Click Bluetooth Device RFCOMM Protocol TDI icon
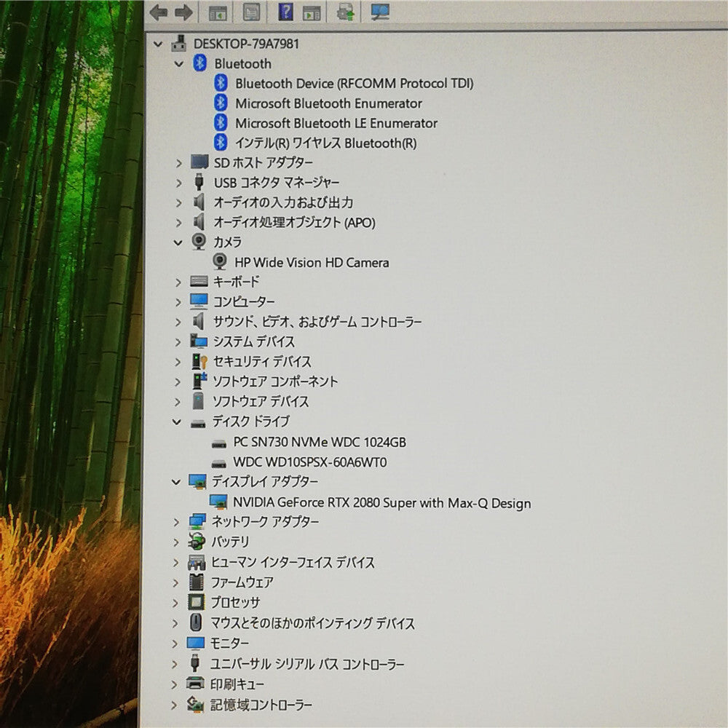The width and height of the screenshot is (728, 728). [x=221, y=83]
